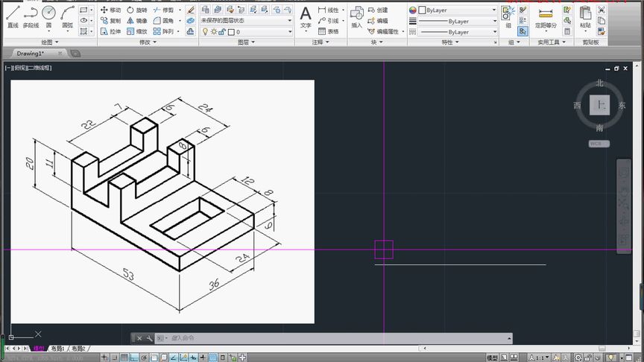Toggle the layer light bulb on/off icon
This screenshot has width=644, height=362.
[205, 31]
